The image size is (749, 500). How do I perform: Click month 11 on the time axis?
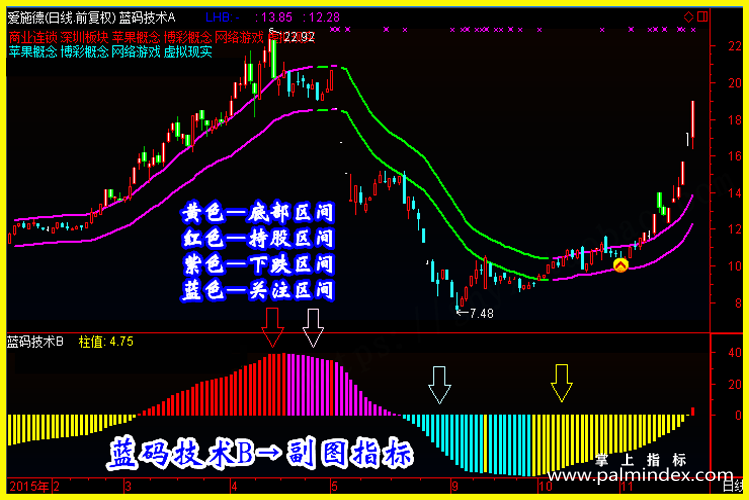[626, 486]
